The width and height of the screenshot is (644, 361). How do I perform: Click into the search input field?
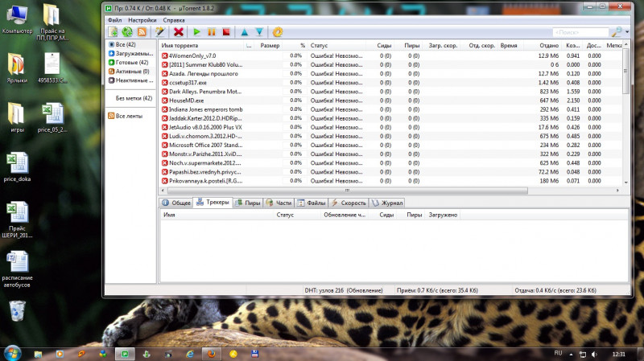(x=580, y=32)
